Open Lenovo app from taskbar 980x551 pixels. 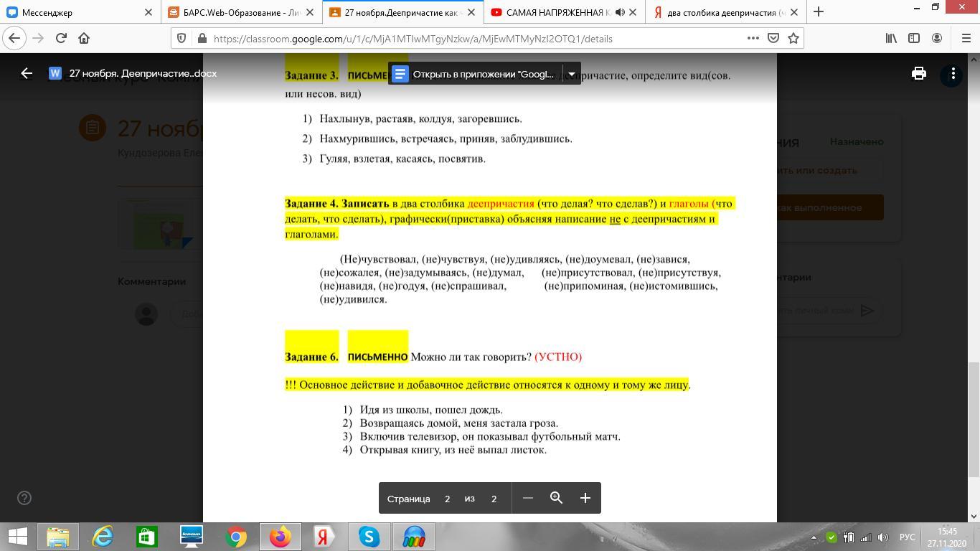click(192, 537)
